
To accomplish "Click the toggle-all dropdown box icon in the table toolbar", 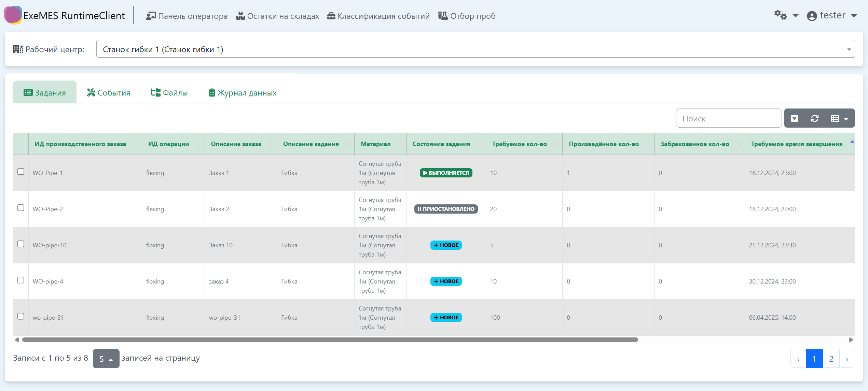I will click(x=795, y=118).
